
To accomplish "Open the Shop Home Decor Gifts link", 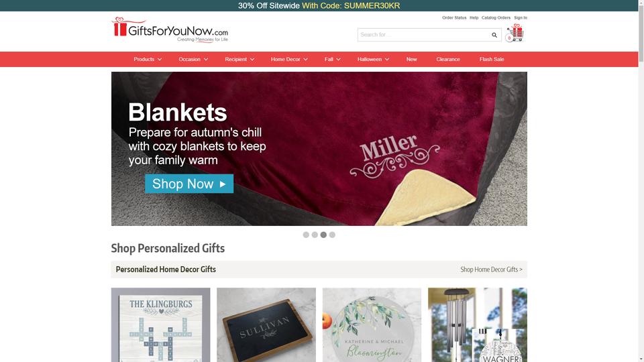I will [x=491, y=269].
